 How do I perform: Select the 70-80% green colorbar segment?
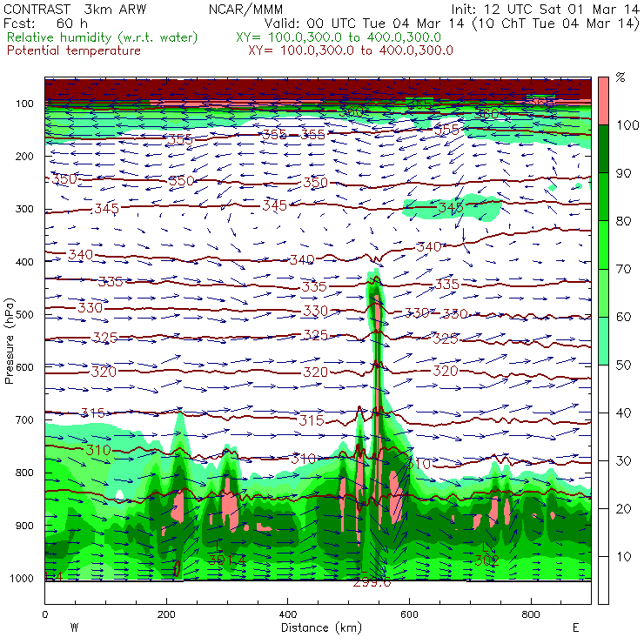pos(603,245)
